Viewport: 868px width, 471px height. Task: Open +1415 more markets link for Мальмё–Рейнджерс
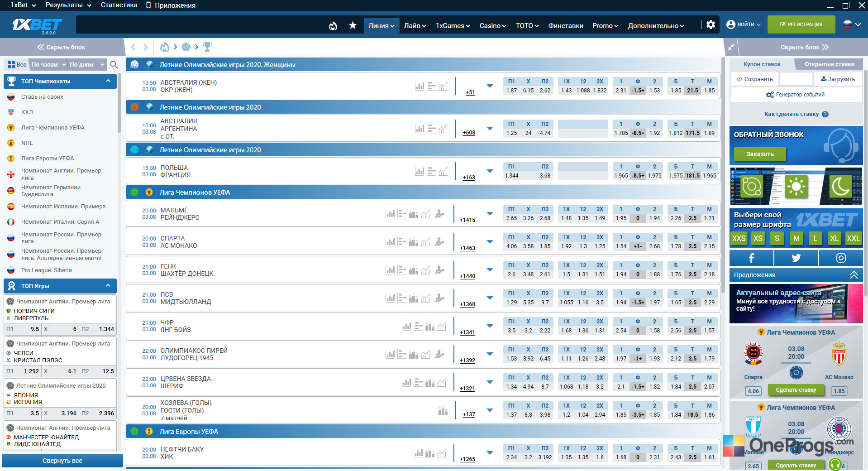click(467, 220)
